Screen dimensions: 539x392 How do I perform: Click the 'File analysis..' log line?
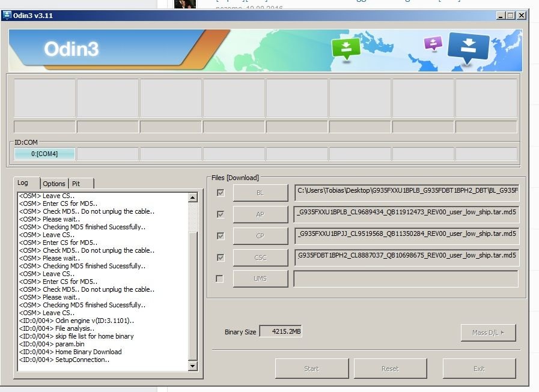pos(56,328)
